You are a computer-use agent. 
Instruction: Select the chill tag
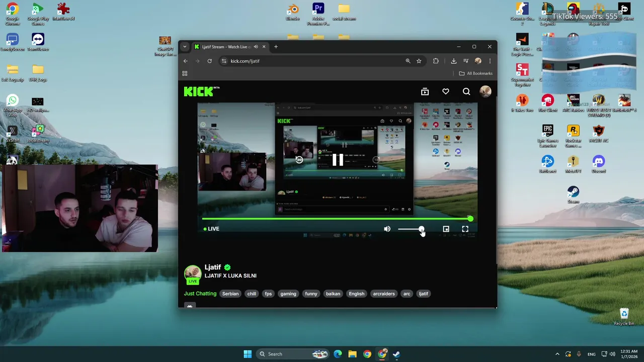pyautogui.click(x=252, y=294)
